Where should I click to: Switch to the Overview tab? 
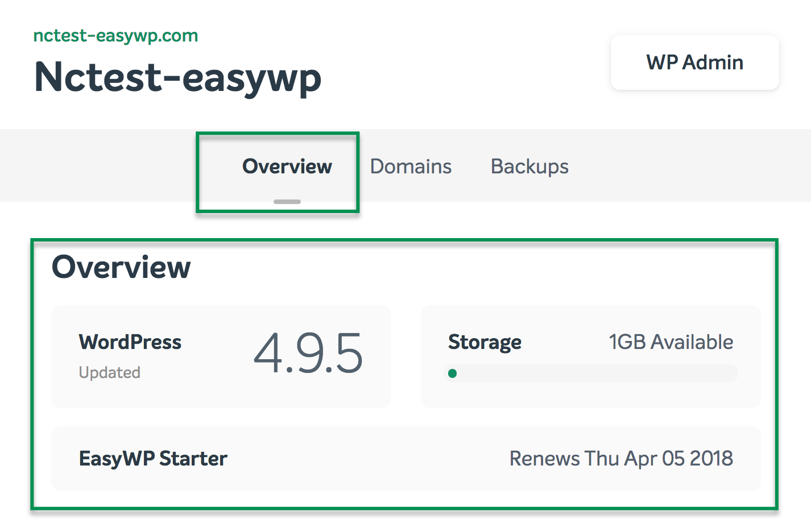(x=287, y=167)
